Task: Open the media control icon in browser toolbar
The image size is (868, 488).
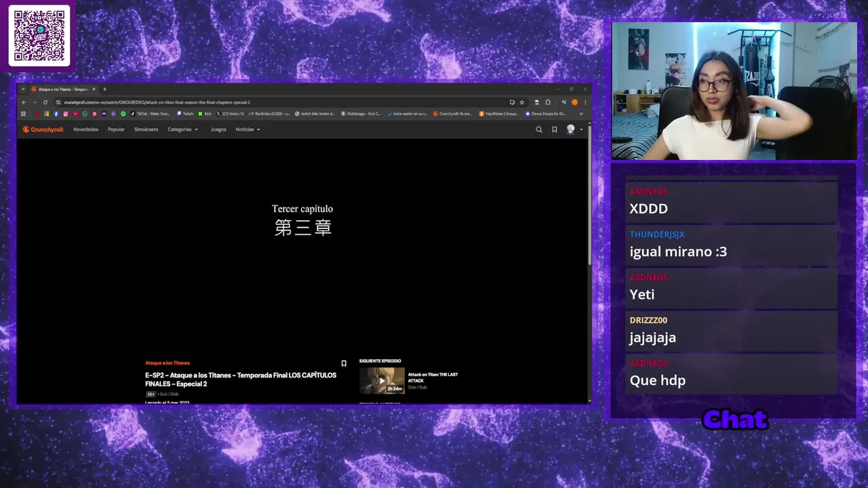Action: coord(564,102)
